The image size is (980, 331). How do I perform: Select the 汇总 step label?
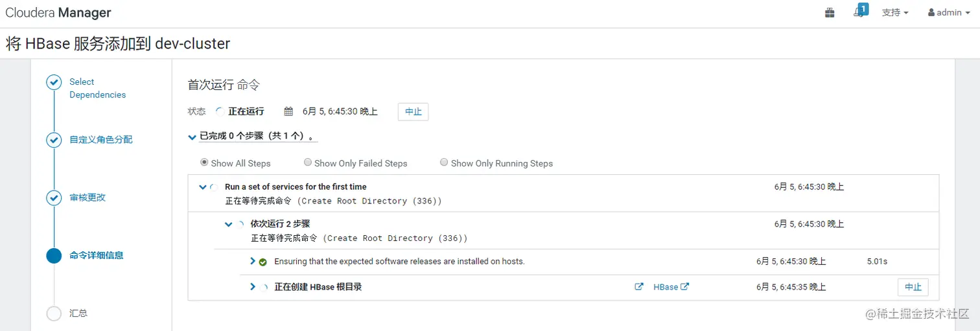pos(78,313)
